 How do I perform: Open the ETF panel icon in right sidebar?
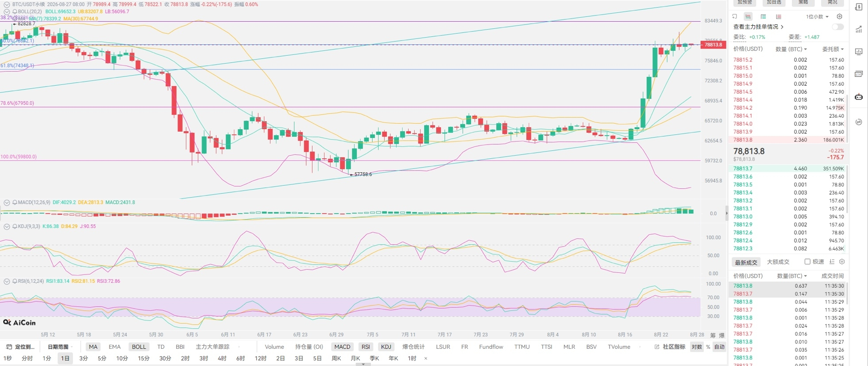tap(858, 74)
